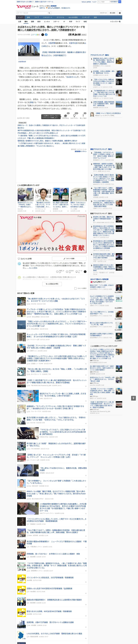Open the エキスパート navigation tab
Viewport: 138px width, 644px height.
(x=48, y=17)
